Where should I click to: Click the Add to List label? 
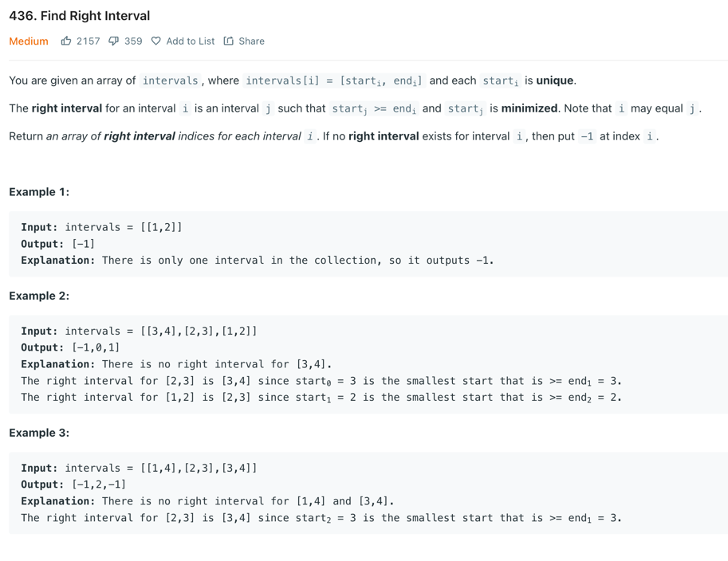(x=191, y=41)
